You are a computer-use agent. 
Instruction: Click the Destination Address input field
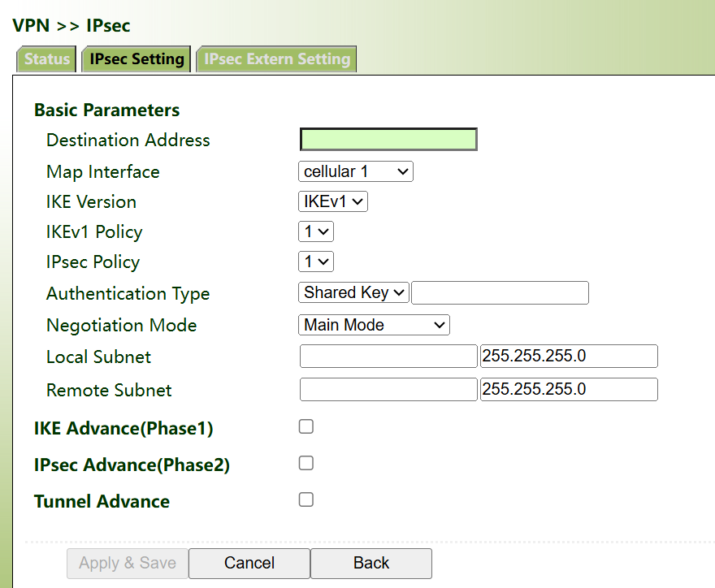(388, 140)
